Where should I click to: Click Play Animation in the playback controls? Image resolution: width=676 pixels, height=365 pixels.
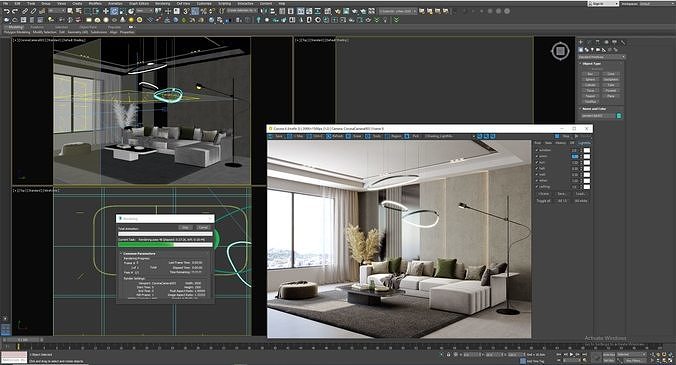pyautogui.click(x=572, y=354)
